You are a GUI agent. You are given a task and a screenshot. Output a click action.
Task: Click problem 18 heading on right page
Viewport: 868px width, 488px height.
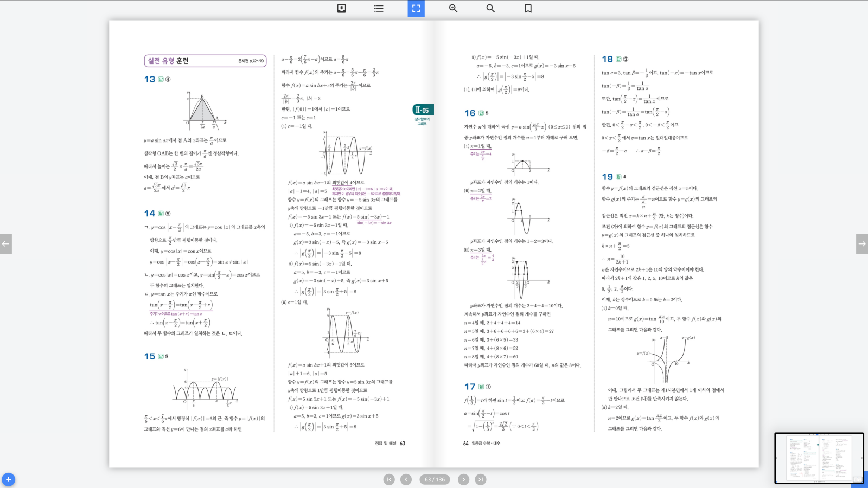(x=608, y=59)
